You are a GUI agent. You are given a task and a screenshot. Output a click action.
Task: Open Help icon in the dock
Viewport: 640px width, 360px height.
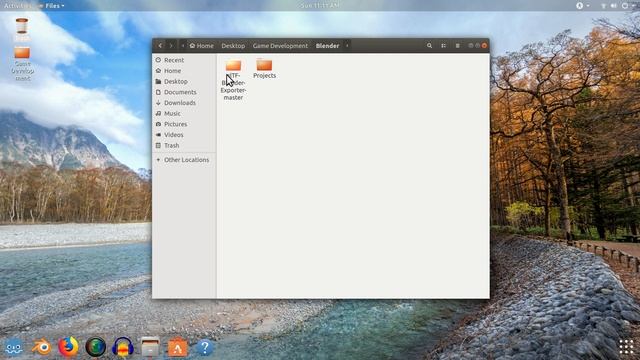(x=204, y=347)
